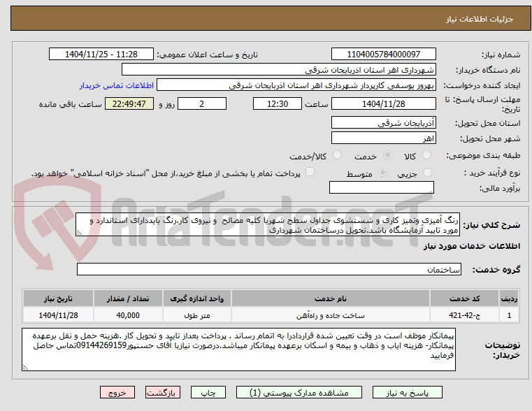Click the چاپ print button
532x411 pixels.
tap(208, 392)
